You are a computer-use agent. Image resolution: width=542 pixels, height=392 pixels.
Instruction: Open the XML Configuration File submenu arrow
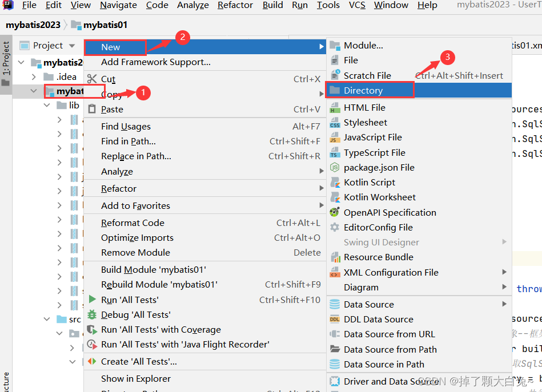(x=504, y=272)
